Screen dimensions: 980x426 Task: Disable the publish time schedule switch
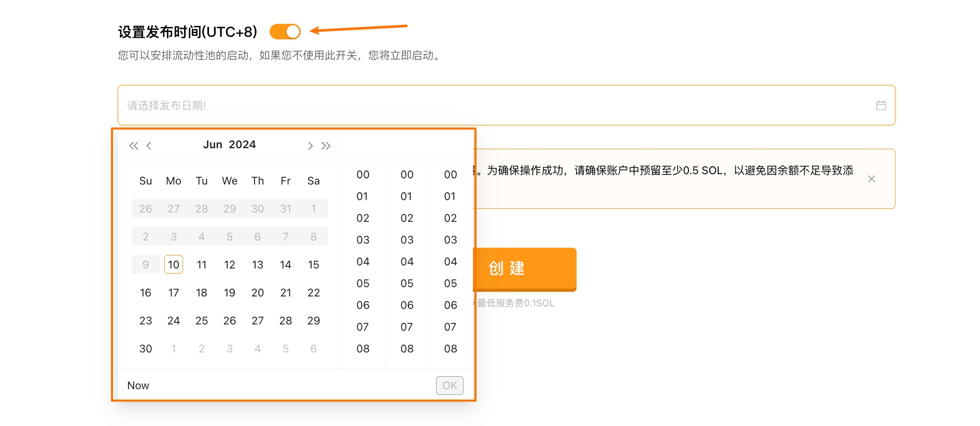click(285, 32)
